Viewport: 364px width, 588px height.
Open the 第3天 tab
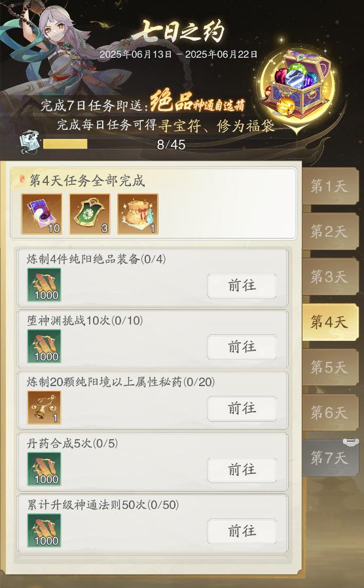(x=331, y=277)
